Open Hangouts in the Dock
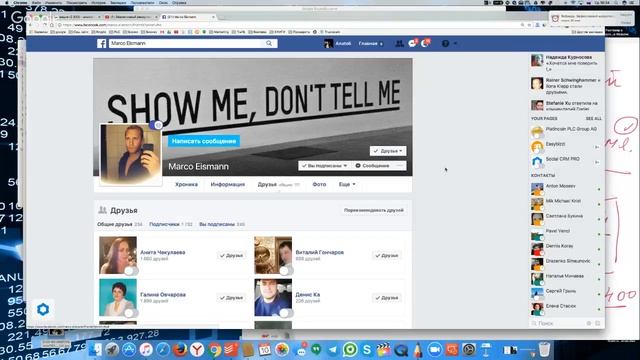 click(x=316, y=350)
